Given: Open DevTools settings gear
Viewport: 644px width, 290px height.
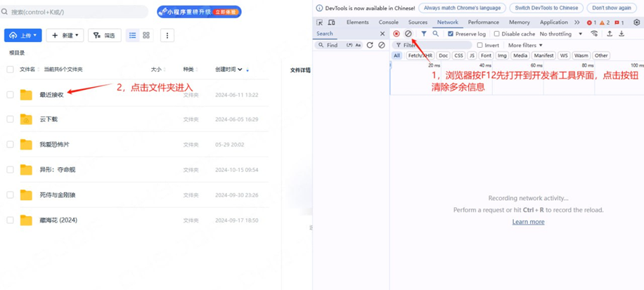Looking at the screenshot, I should 636,22.
